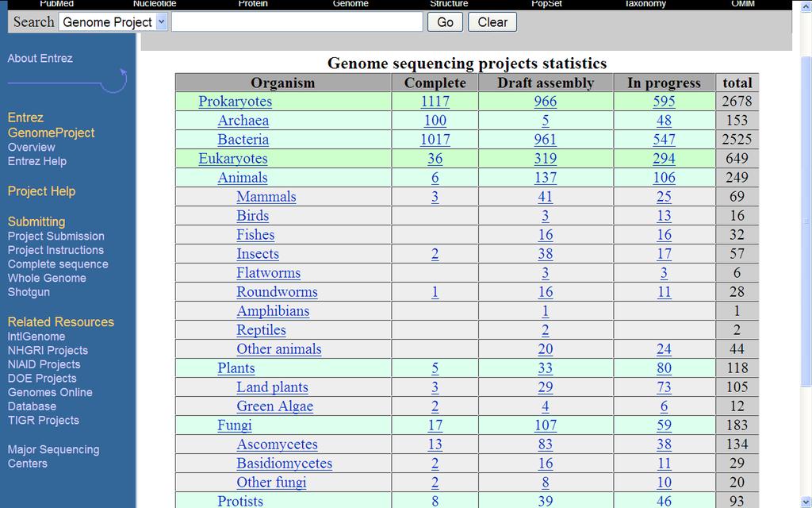Open Archaea in progress count 48

[664, 121]
